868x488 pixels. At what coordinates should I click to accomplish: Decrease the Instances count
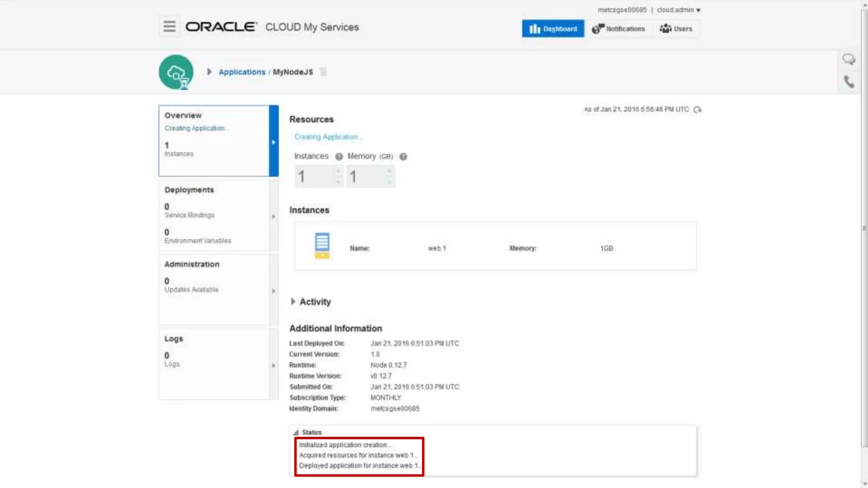(x=338, y=182)
